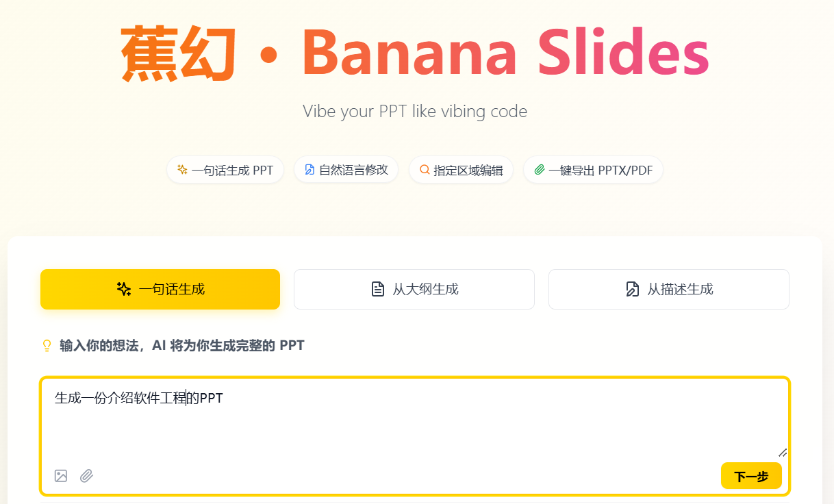Switch to the 从大纲生成 tab

[414, 289]
